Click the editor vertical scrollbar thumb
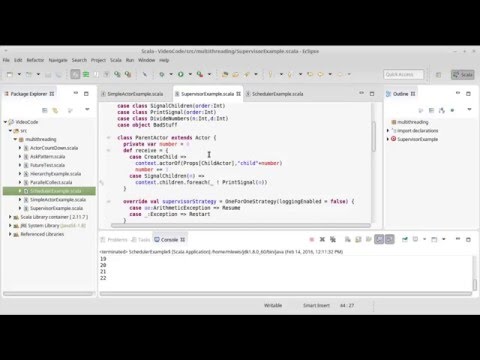Viewport: 480px width, 360px height. click(x=374, y=136)
